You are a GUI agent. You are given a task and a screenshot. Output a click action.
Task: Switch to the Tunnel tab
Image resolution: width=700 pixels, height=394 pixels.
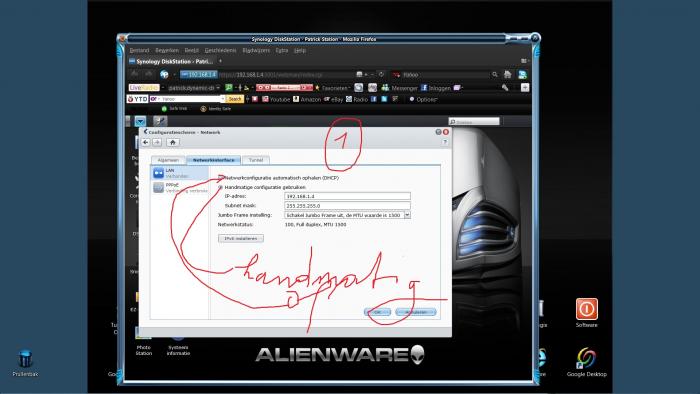point(256,160)
